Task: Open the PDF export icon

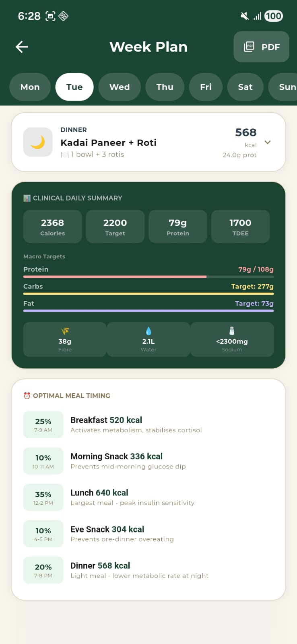Action: point(249,47)
